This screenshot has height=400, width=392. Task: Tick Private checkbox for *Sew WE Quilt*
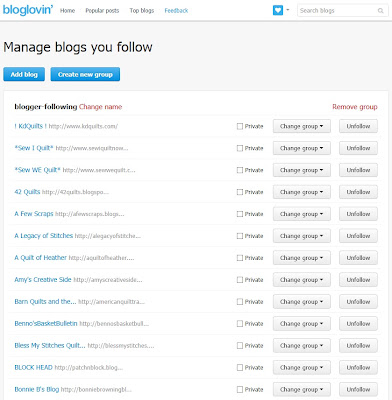coord(240,170)
